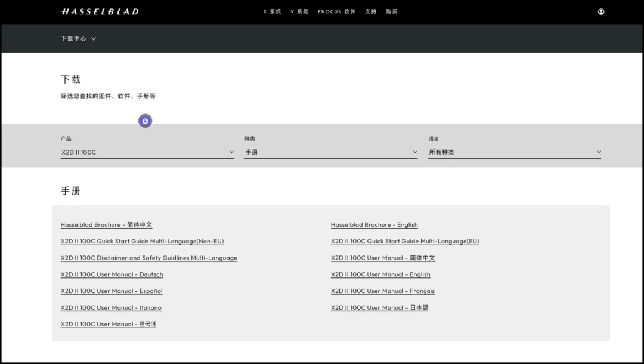Open User Manual - 简体中文 link
The image size is (644, 364).
(383, 258)
